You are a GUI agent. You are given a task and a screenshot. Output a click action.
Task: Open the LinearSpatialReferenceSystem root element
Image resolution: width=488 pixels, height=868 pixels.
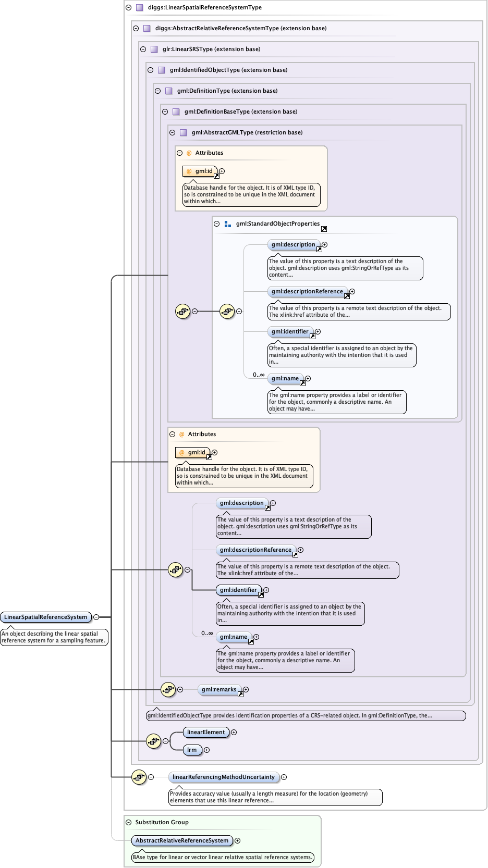46,617
